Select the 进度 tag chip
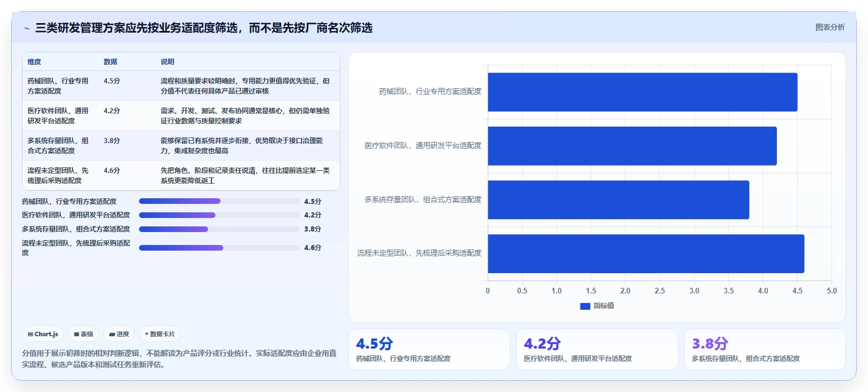868x392 pixels. [119, 334]
